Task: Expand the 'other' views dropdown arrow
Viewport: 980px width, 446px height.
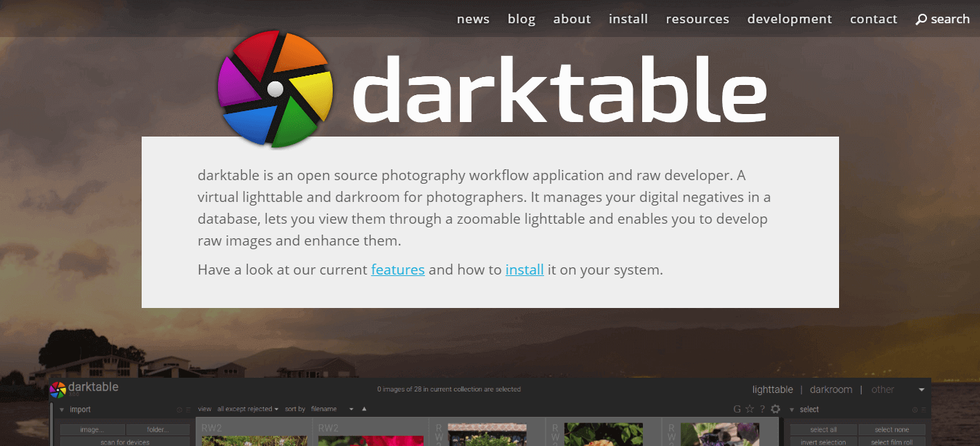Action: coord(921,390)
